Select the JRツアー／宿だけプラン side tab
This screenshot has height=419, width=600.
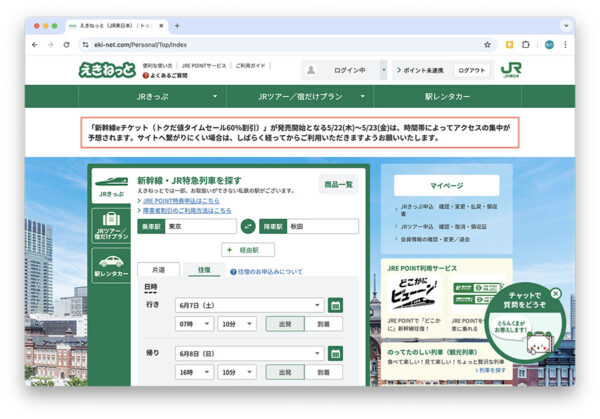tap(111, 226)
